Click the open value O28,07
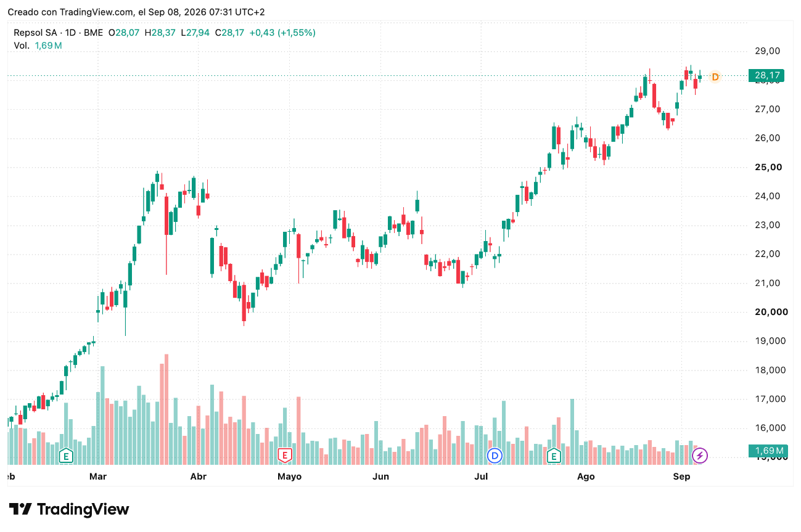Image resolution: width=801 pixels, height=532 pixels. click(125, 33)
